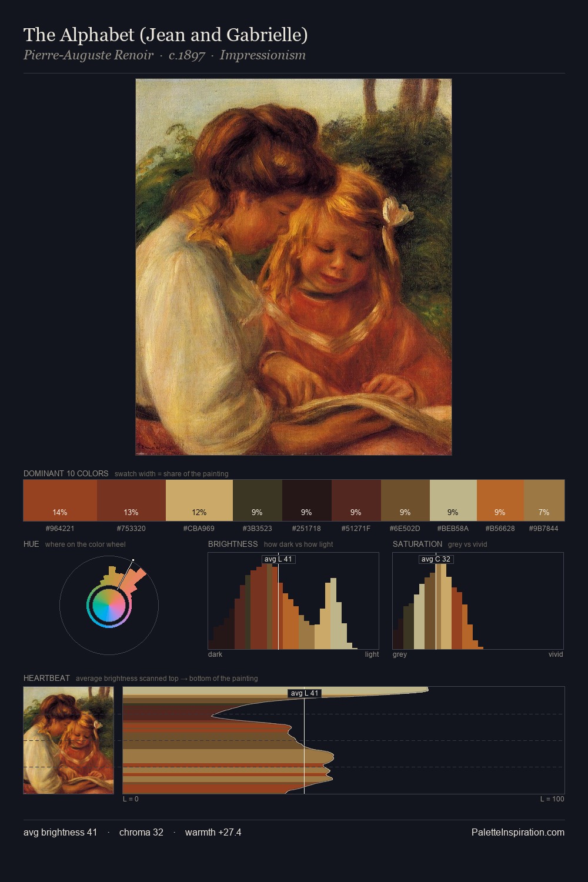Click the 'L = 0' axis label
The height and width of the screenshot is (882, 588).
[x=131, y=799]
